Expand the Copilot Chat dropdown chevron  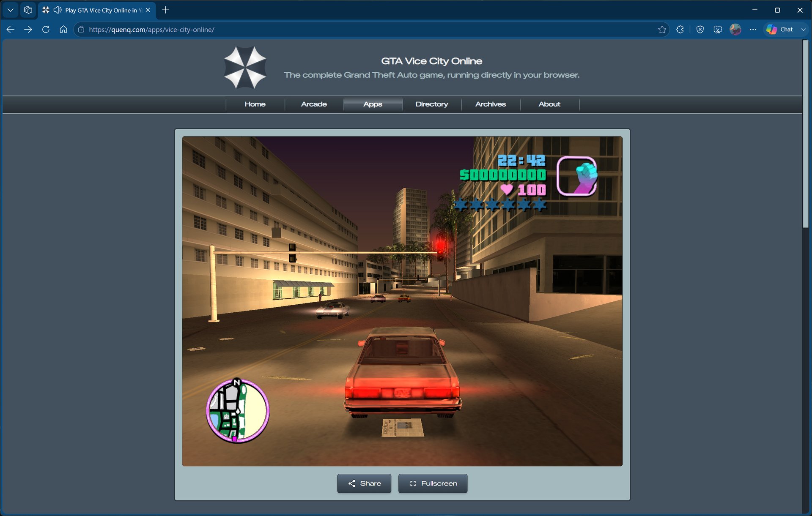click(803, 30)
